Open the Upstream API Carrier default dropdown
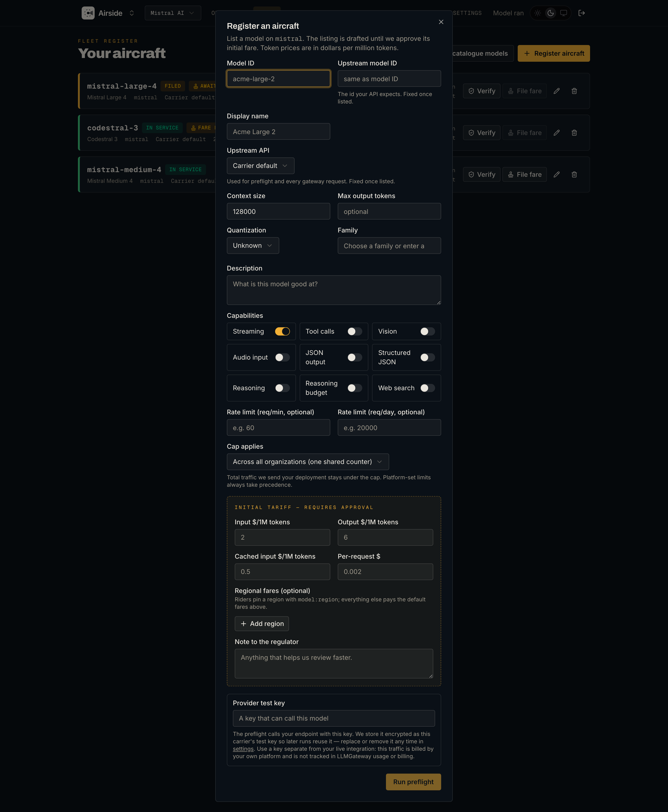The height and width of the screenshot is (812, 668). 260,166
